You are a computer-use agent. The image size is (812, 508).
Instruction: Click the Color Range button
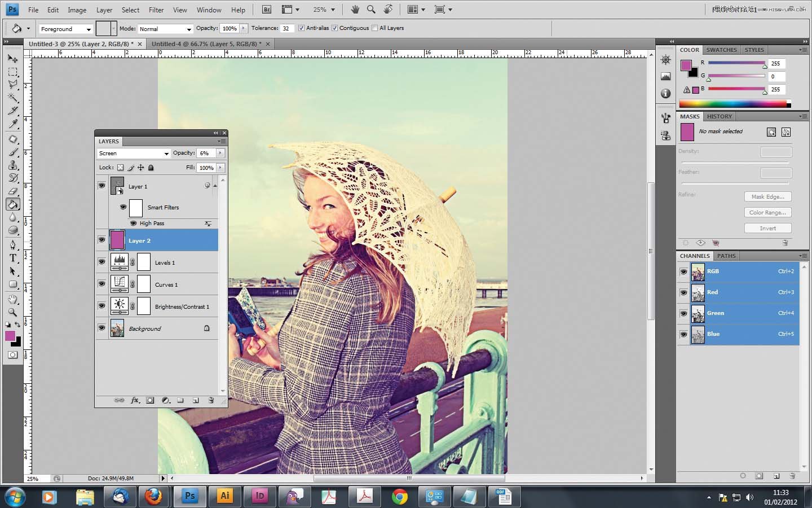[767, 212]
